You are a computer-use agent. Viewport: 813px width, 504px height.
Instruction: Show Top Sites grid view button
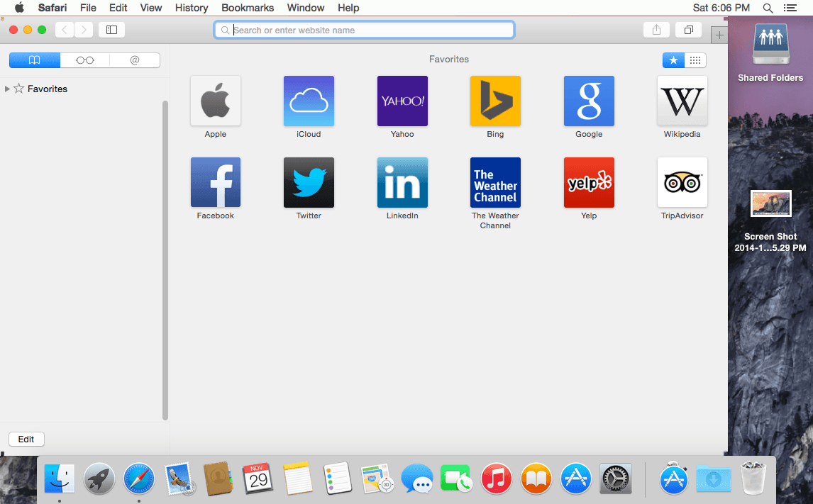pyautogui.click(x=695, y=60)
